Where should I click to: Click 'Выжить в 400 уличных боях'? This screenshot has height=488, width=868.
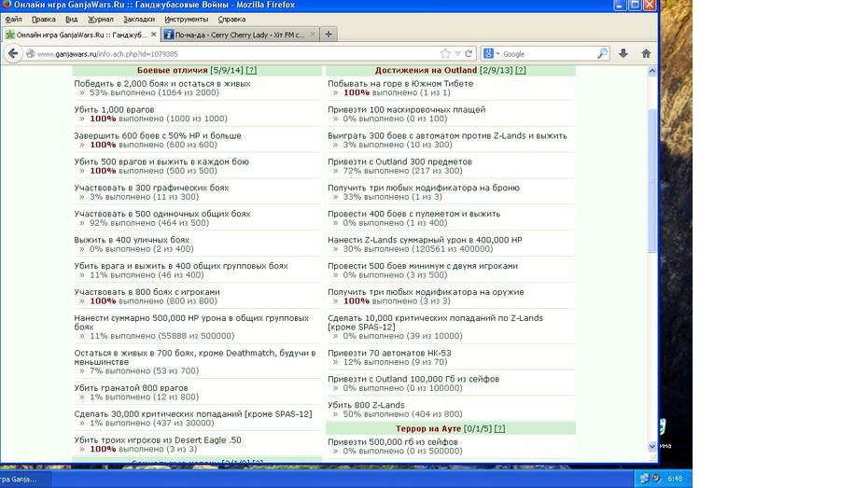(x=132, y=240)
